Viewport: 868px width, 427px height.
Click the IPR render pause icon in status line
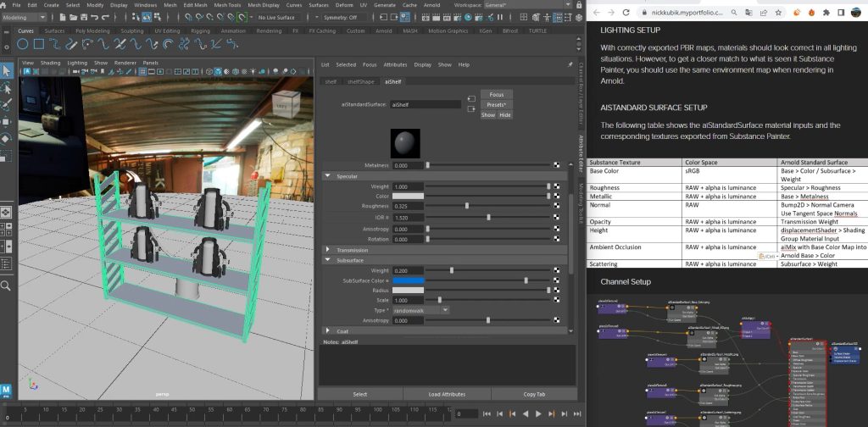tap(500, 17)
